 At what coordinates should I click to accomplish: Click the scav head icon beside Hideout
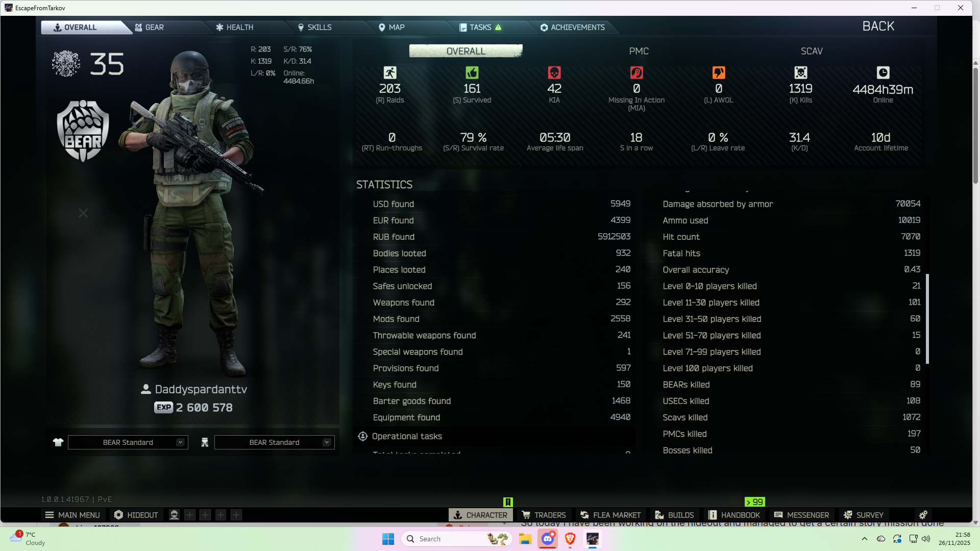(x=174, y=515)
